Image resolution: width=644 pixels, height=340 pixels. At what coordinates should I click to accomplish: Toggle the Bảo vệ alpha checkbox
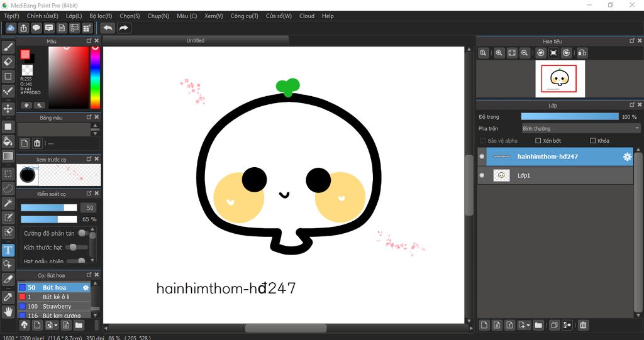coord(483,141)
